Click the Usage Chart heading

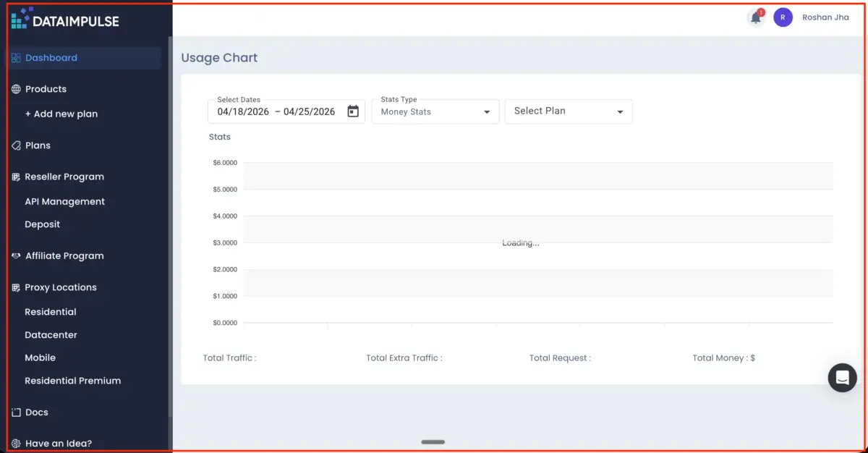(x=219, y=58)
